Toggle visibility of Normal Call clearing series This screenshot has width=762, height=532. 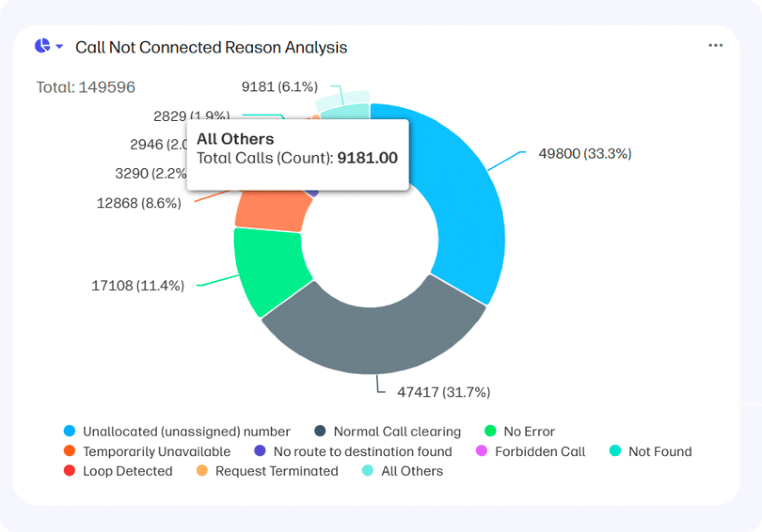point(397,431)
